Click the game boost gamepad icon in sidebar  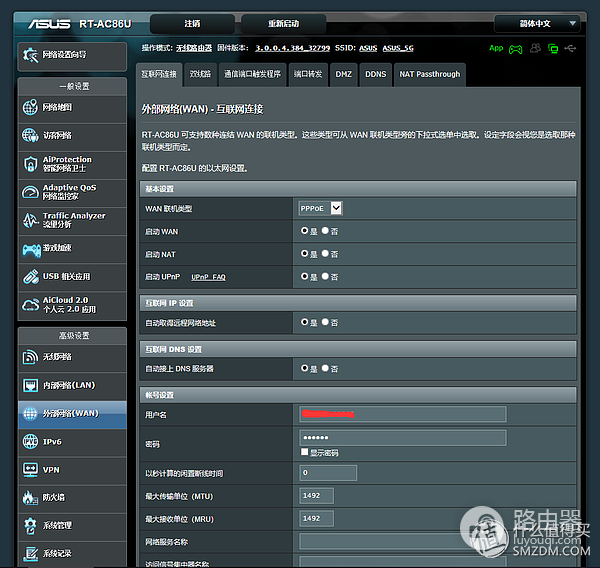30,247
